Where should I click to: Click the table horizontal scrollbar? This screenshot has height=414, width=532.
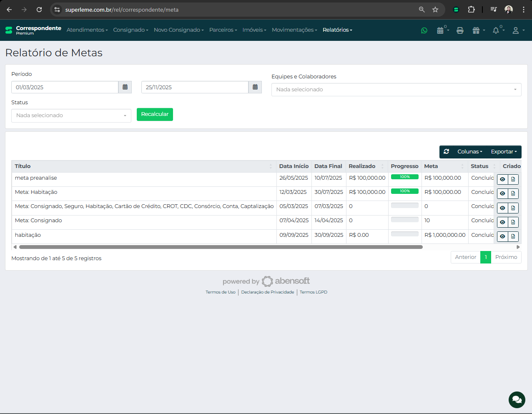(221, 247)
